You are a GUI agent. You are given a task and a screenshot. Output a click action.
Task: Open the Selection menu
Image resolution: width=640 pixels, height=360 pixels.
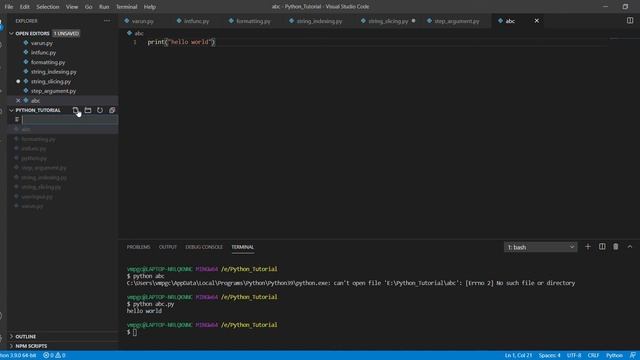48,7
